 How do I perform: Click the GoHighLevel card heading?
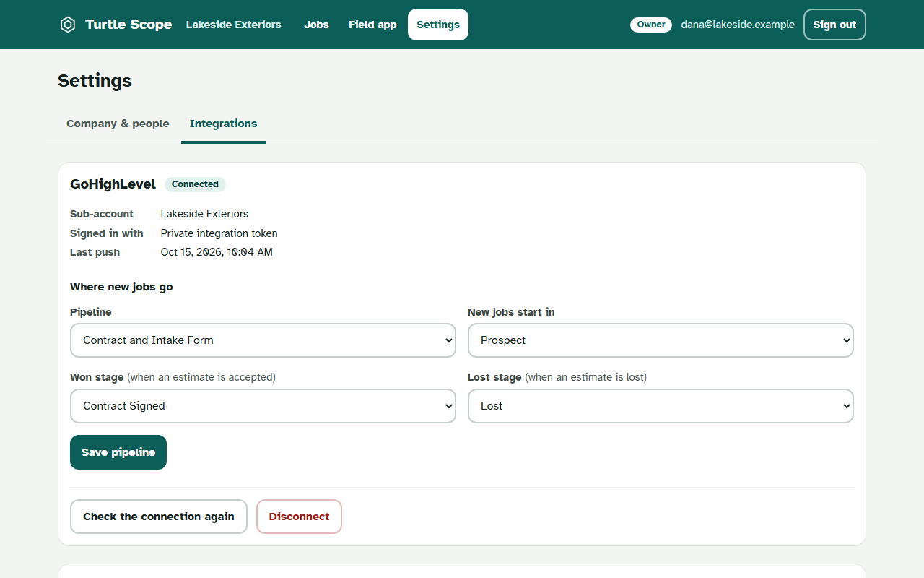click(113, 184)
